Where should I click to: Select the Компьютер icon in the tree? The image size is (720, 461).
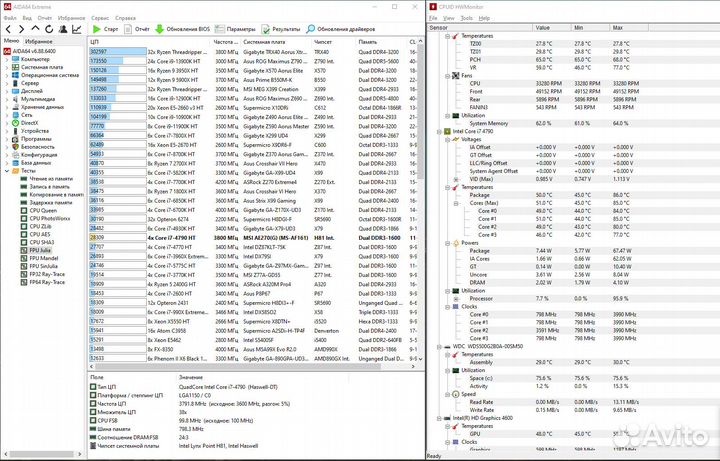pos(16,59)
